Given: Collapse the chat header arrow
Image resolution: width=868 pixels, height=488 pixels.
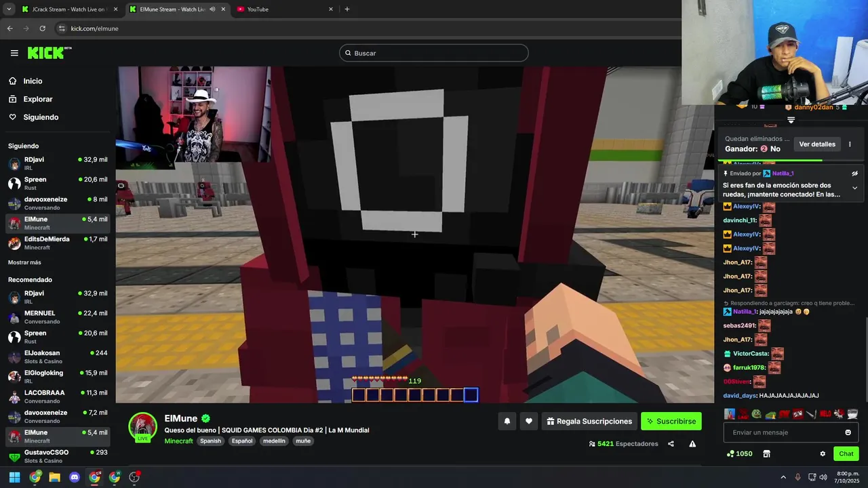Looking at the screenshot, I should pos(791,120).
